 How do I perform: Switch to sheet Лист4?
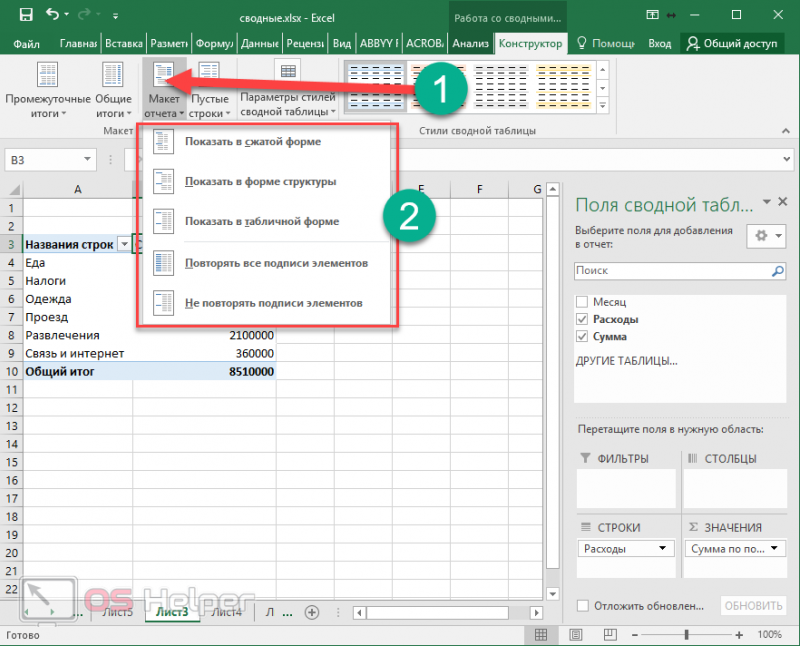tap(227, 612)
